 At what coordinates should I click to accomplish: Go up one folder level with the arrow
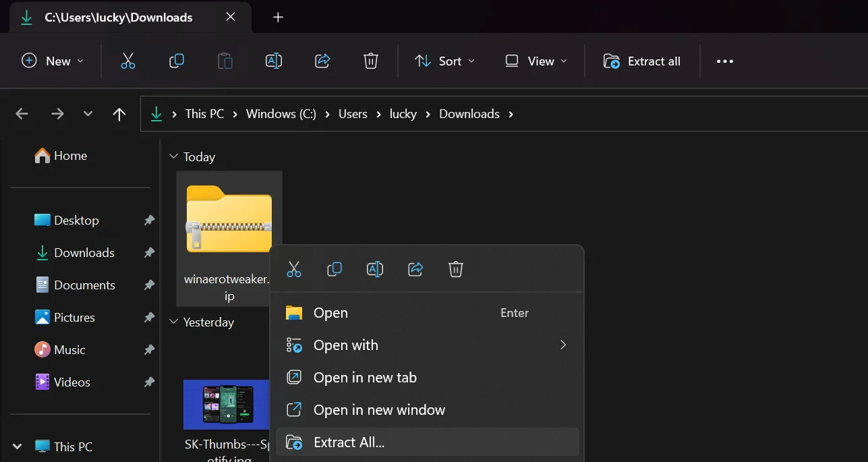point(119,114)
